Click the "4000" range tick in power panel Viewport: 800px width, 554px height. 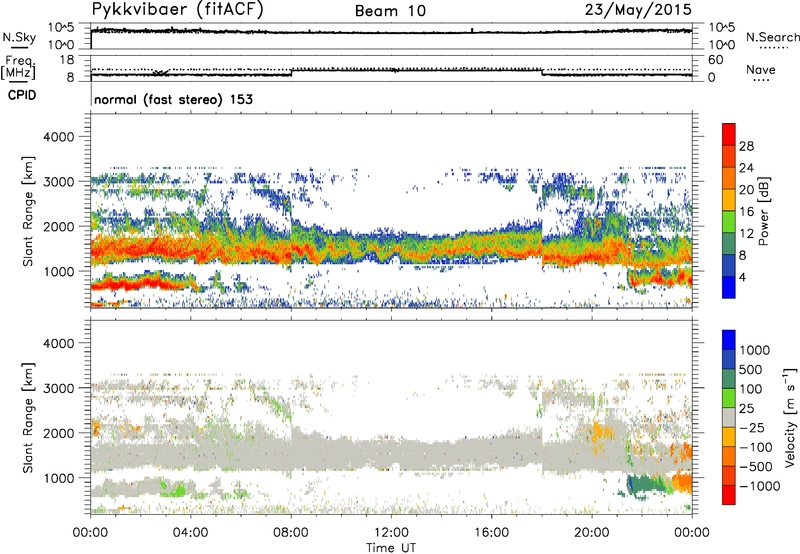tap(58, 137)
